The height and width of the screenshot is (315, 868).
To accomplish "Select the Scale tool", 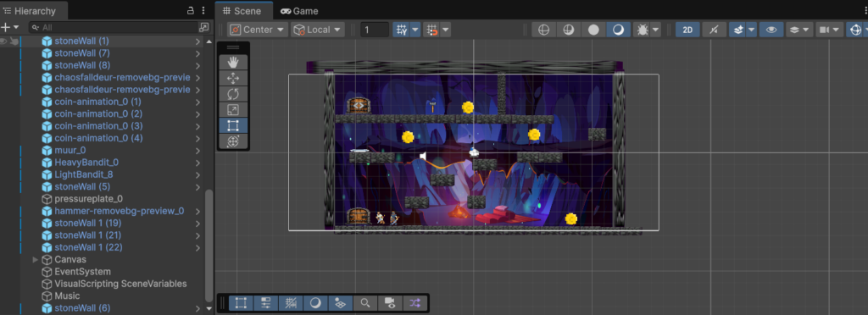I will pyautogui.click(x=233, y=109).
